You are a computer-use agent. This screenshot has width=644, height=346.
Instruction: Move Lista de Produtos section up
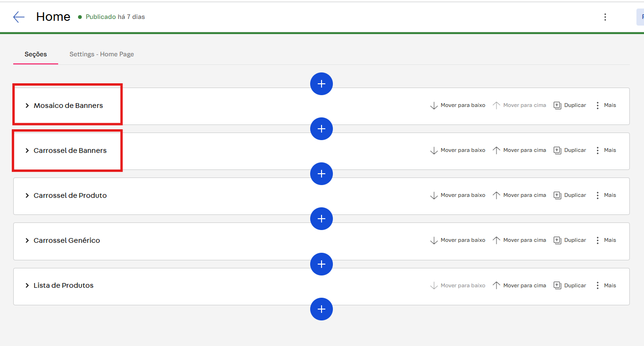pyautogui.click(x=519, y=285)
